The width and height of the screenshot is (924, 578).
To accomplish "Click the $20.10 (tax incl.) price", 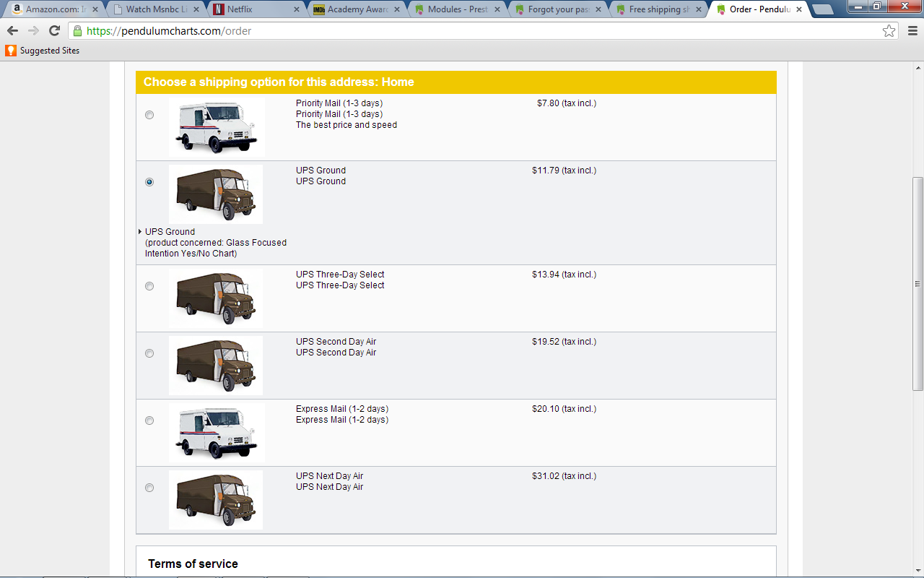I will tap(564, 409).
